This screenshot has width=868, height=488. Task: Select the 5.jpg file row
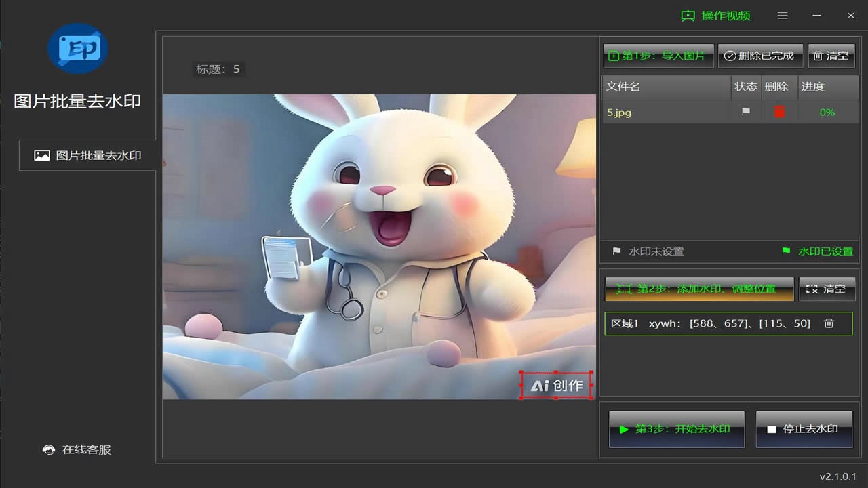665,113
